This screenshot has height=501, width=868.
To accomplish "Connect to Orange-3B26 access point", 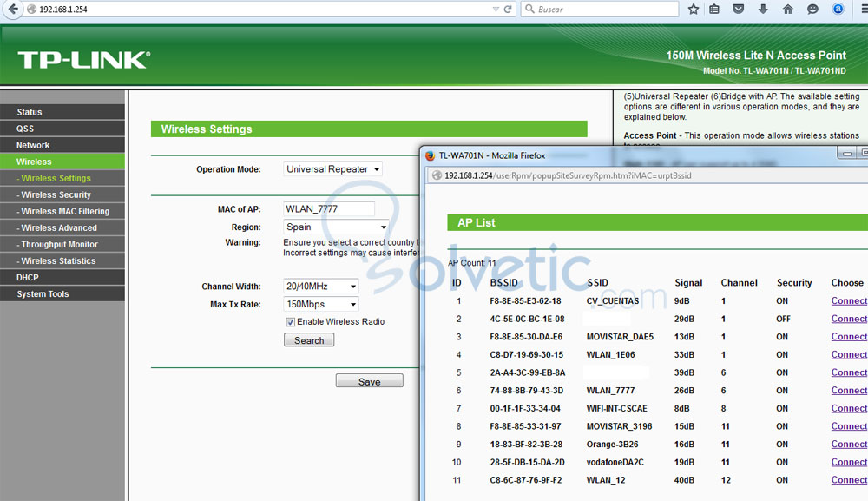I will (x=849, y=444).
